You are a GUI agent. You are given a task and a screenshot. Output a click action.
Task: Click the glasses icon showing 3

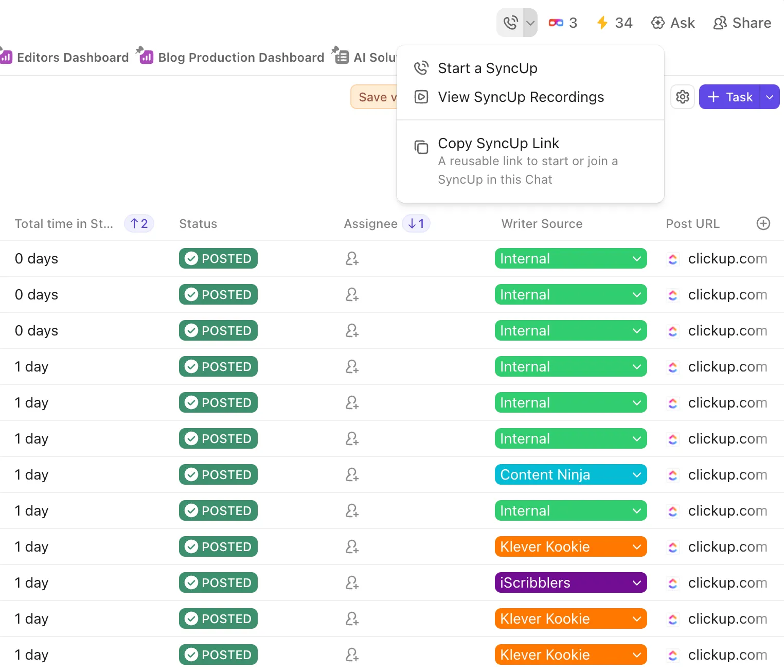[563, 23]
